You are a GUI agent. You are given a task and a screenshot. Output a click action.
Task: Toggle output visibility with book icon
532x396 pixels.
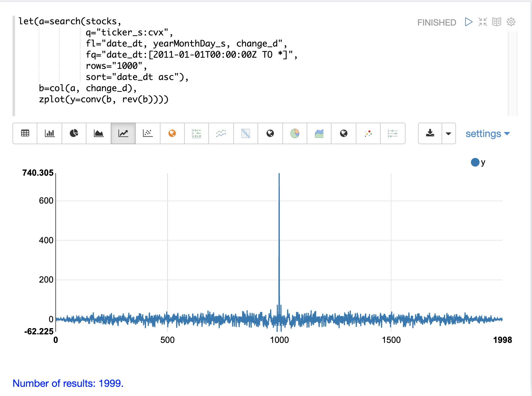click(x=497, y=22)
